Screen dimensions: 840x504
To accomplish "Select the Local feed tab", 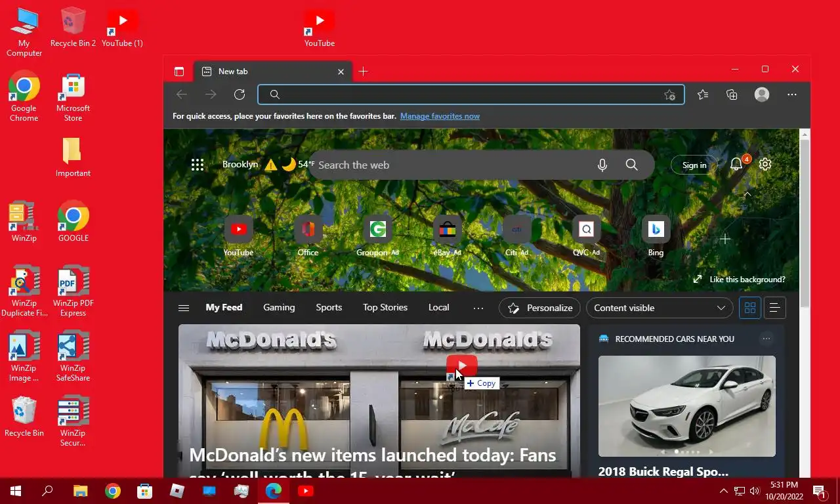I will [x=438, y=307].
